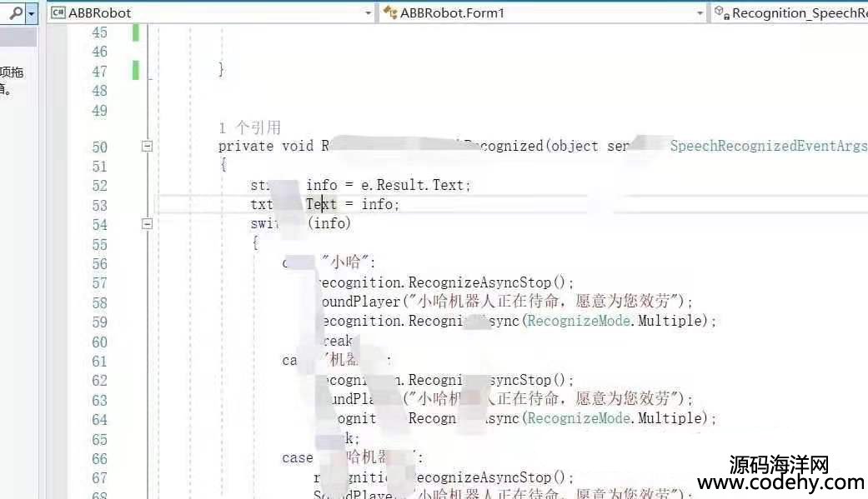
Task: Click line number 61 in the gutter
Action: tap(99, 362)
